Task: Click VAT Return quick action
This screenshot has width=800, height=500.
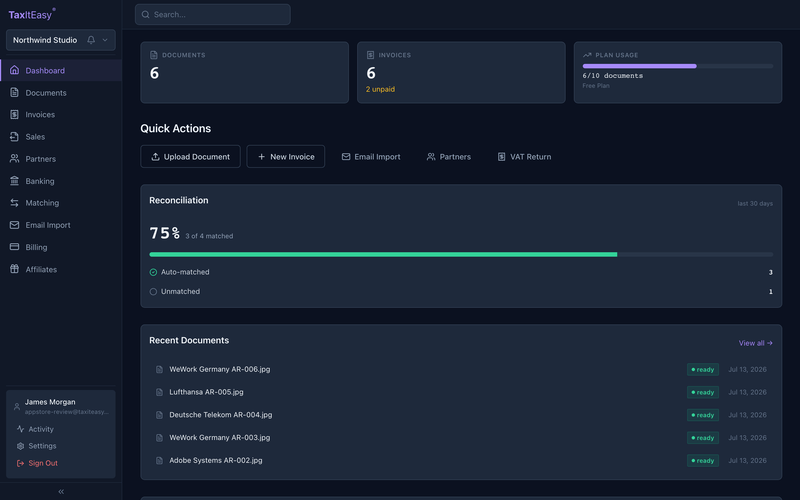Action: click(524, 157)
